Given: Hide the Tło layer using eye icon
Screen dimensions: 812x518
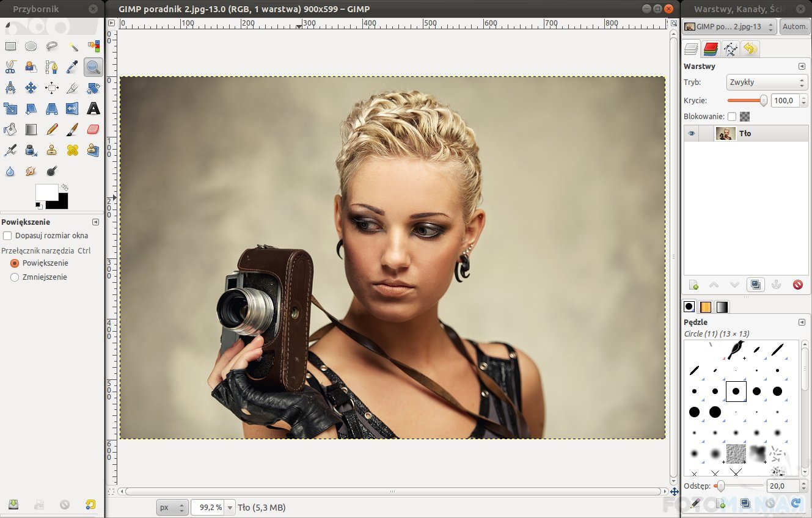Looking at the screenshot, I should coord(691,134).
